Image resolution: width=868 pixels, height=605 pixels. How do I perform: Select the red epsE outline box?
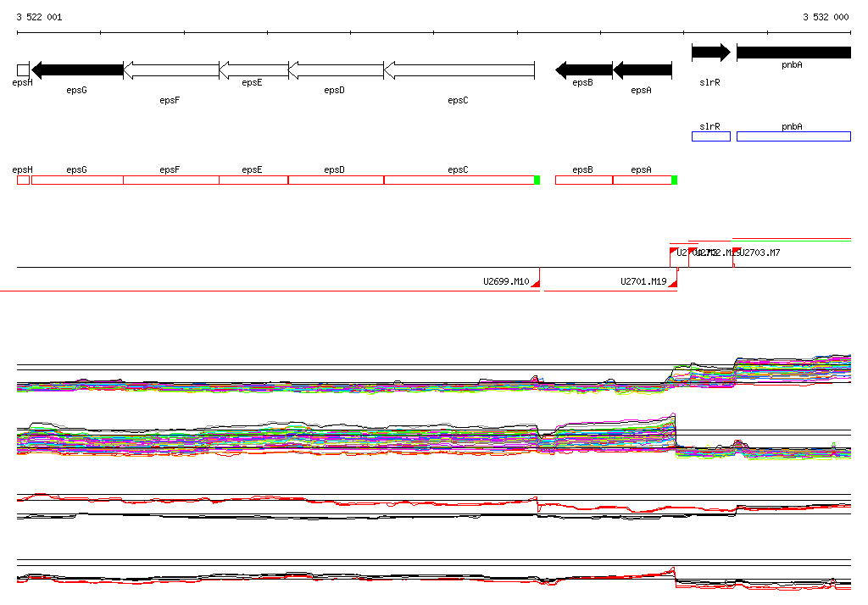pyautogui.click(x=253, y=180)
